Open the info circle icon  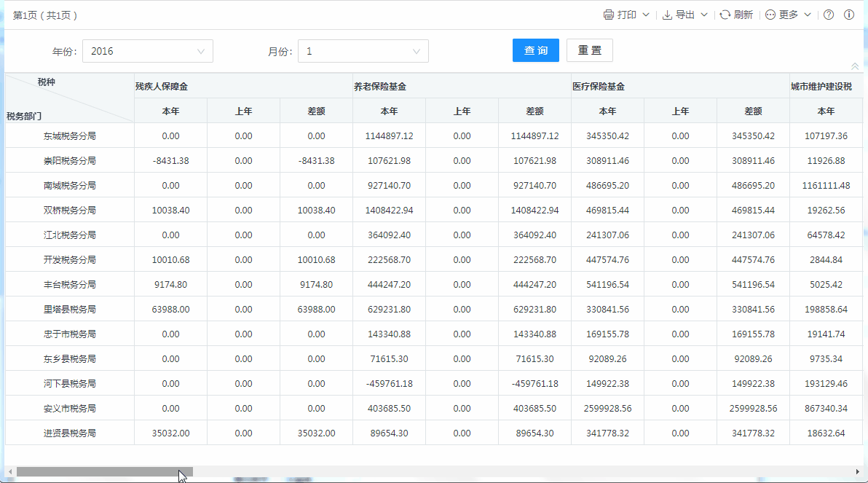coord(849,15)
